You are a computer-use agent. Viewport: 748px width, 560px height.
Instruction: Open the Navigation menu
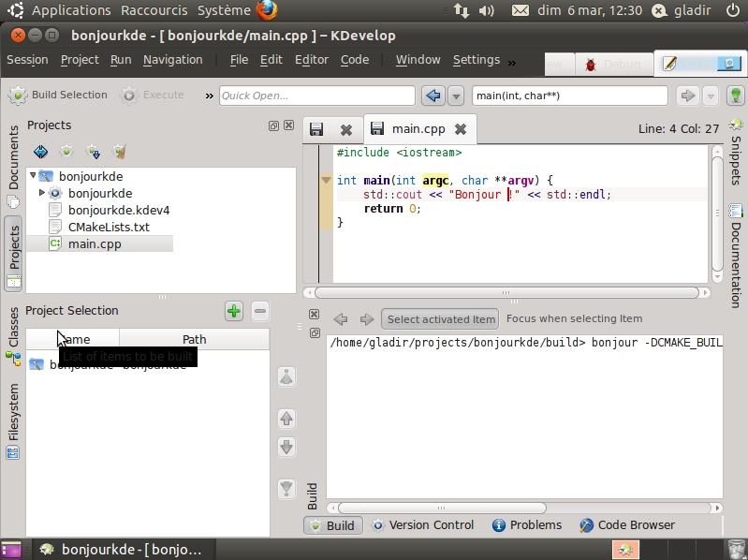(172, 60)
